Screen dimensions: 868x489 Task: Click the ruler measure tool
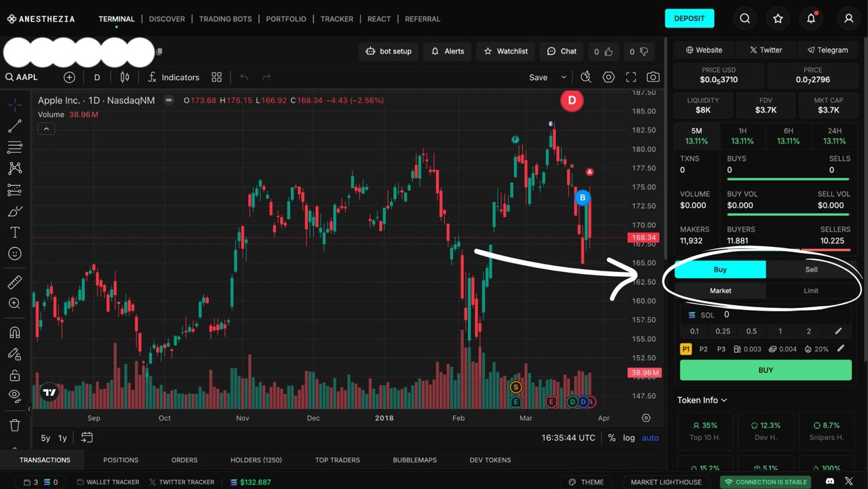15,282
